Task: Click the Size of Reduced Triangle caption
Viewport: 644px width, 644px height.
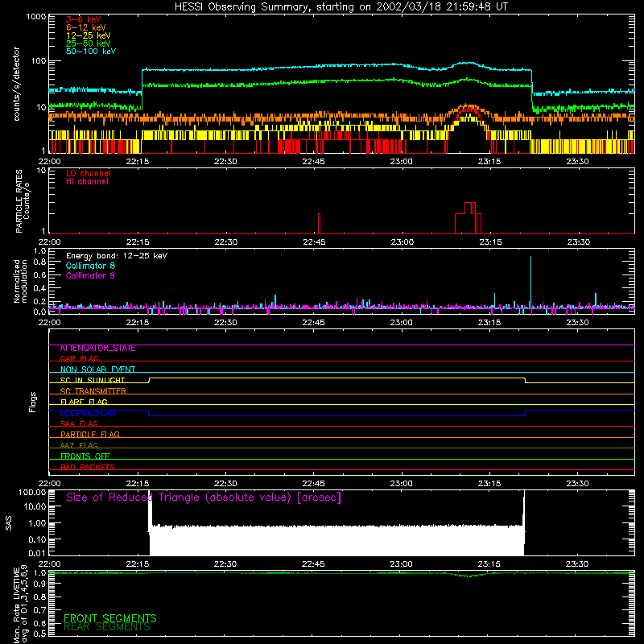Action: tap(204, 497)
